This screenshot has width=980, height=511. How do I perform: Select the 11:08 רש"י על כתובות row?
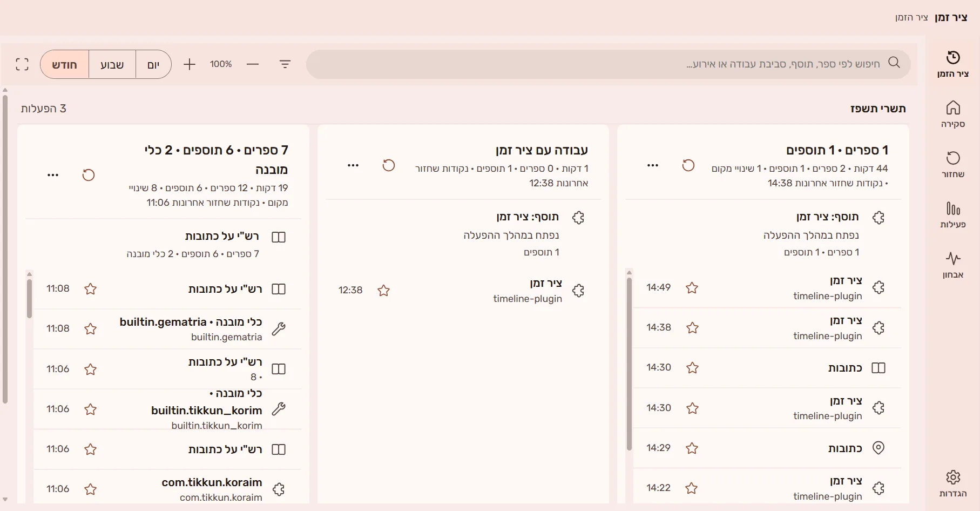167,289
